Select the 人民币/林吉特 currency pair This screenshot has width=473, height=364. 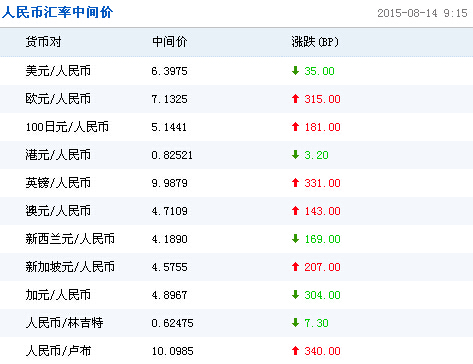(65, 323)
